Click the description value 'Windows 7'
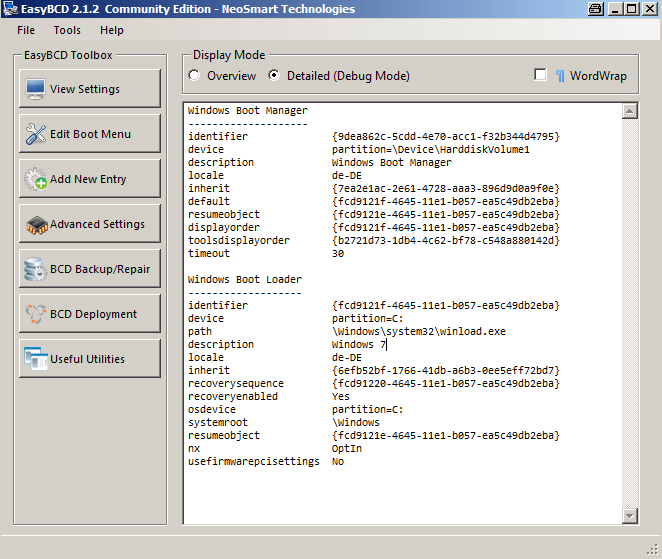 click(359, 345)
